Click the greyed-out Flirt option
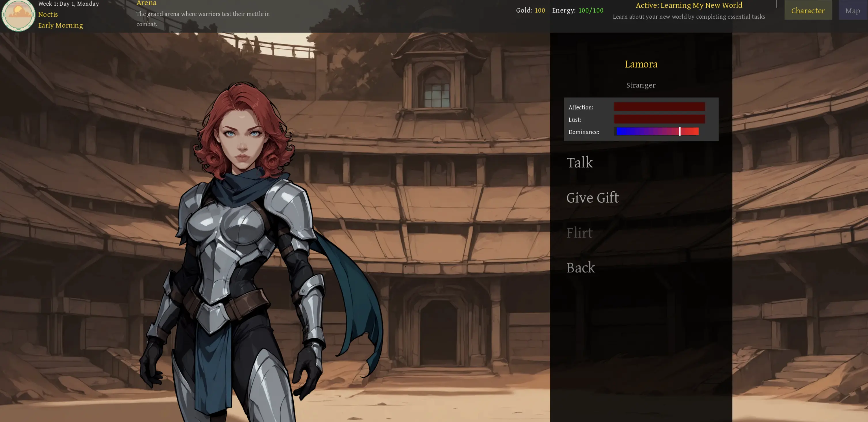Screen dimensions: 868x422 579,233
